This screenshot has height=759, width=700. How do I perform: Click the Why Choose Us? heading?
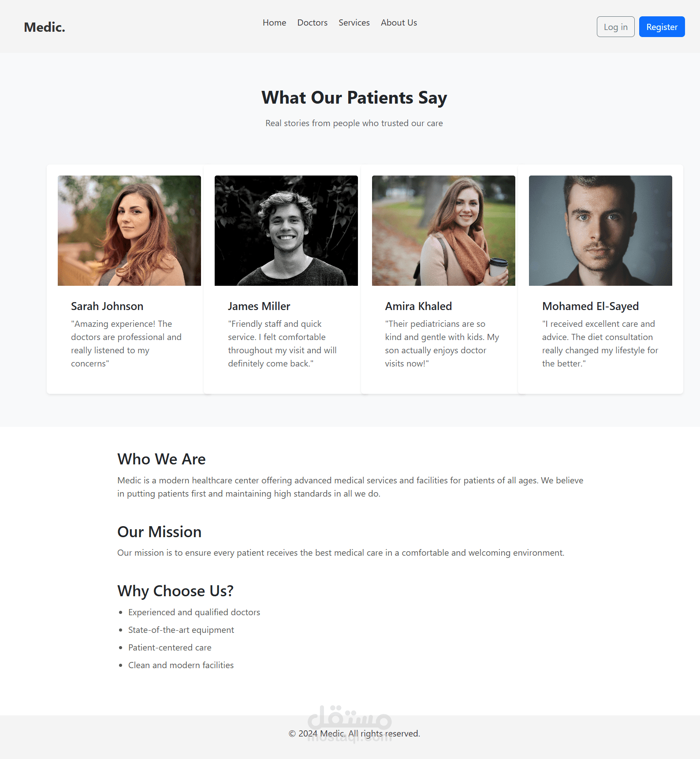click(175, 591)
